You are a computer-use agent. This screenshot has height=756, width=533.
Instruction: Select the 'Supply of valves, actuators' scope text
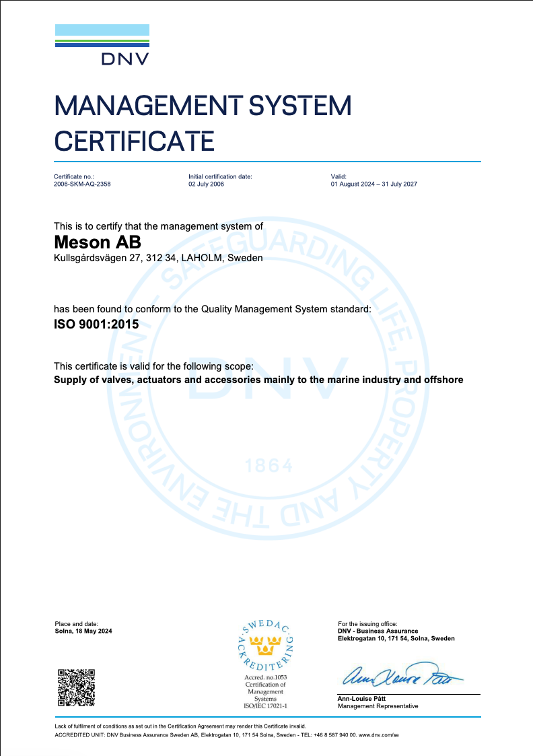[259, 380]
